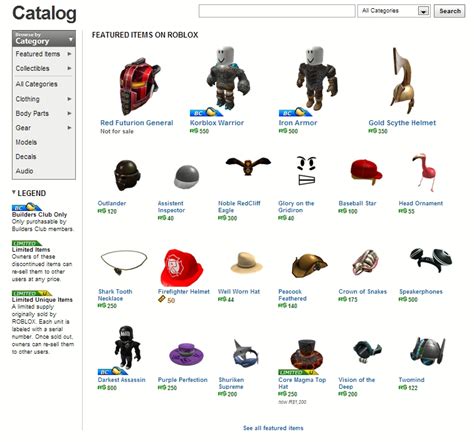This screenshot has height=442, width=474.
Task: Select the Firefighter Helmet image
Action: click(182, 267)
